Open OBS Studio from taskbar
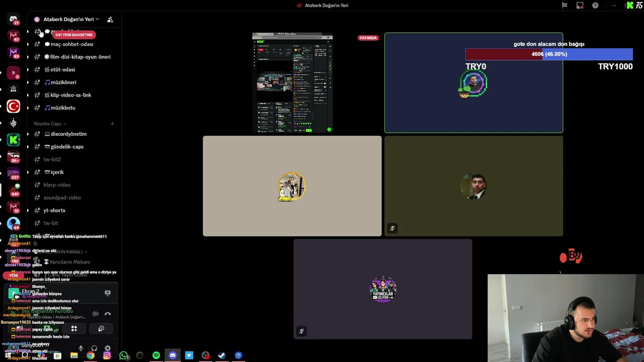 coord(205,355)
